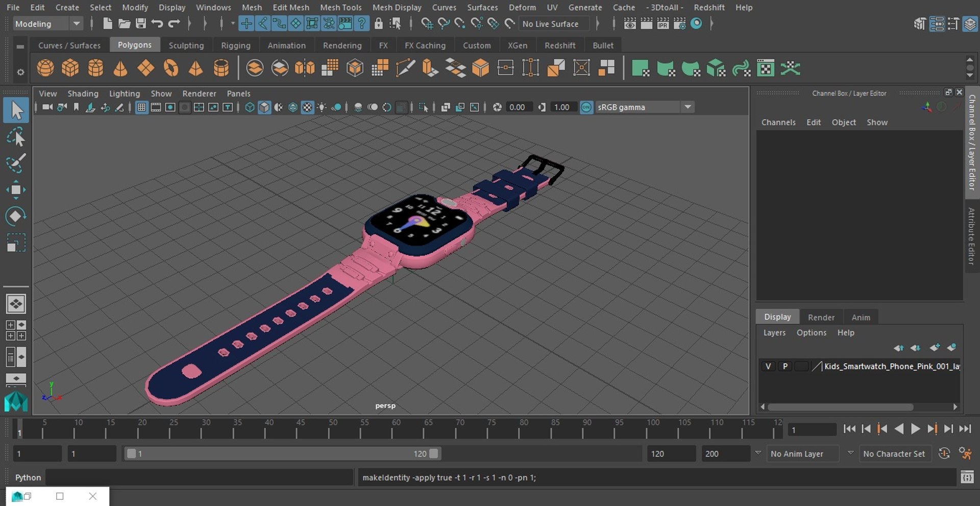Toggle smooth shade all cube icon
The image size is (980, 506).
[x=264, y=107]
